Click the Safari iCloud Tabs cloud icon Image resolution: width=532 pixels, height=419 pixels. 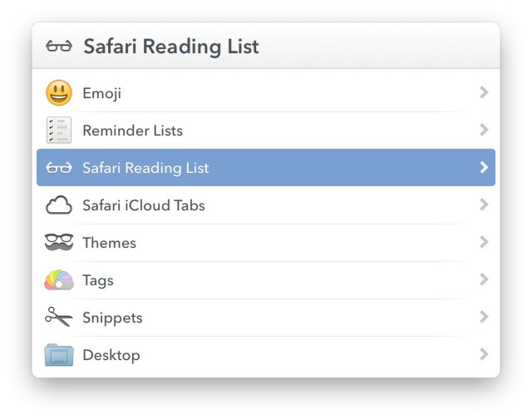coord(59,205)
